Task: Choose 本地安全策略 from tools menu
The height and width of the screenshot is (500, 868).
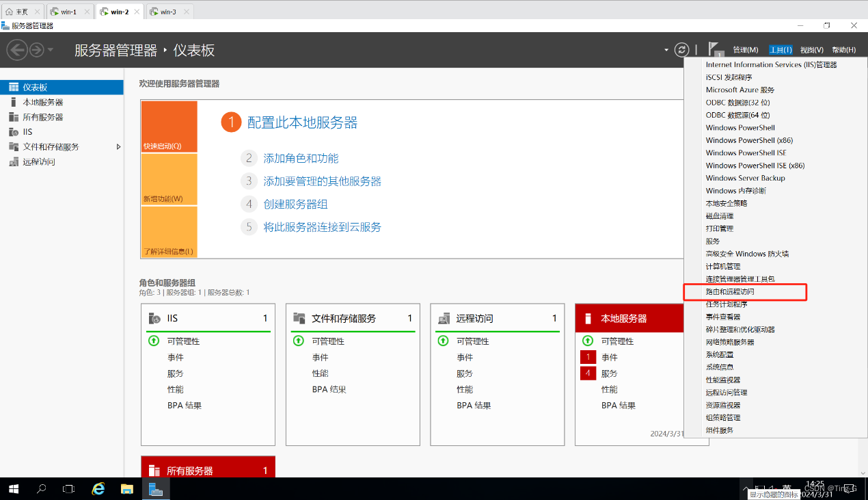Action: [x=727, y=203]
